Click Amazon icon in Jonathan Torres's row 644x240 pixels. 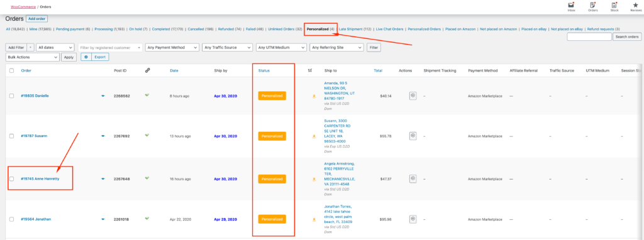(x=314, y=220)
